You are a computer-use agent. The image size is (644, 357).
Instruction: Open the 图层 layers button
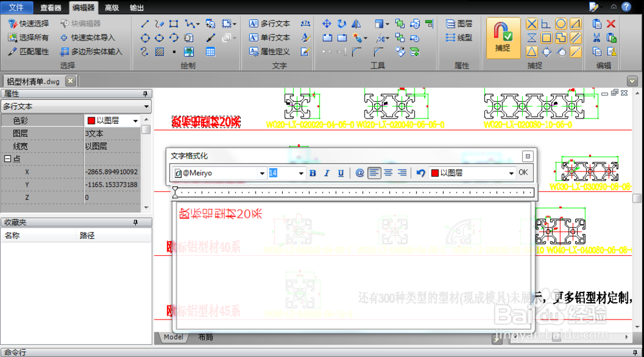point(459,24)
